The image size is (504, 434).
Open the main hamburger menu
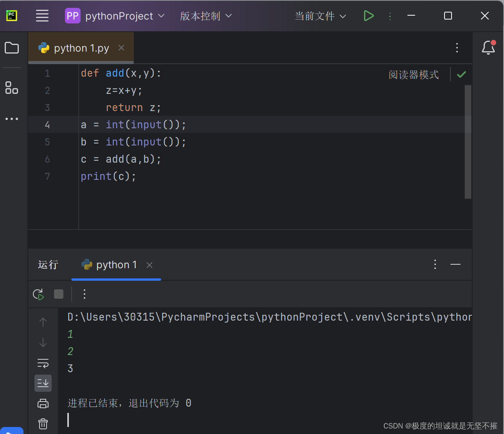[x=42, y=16]
